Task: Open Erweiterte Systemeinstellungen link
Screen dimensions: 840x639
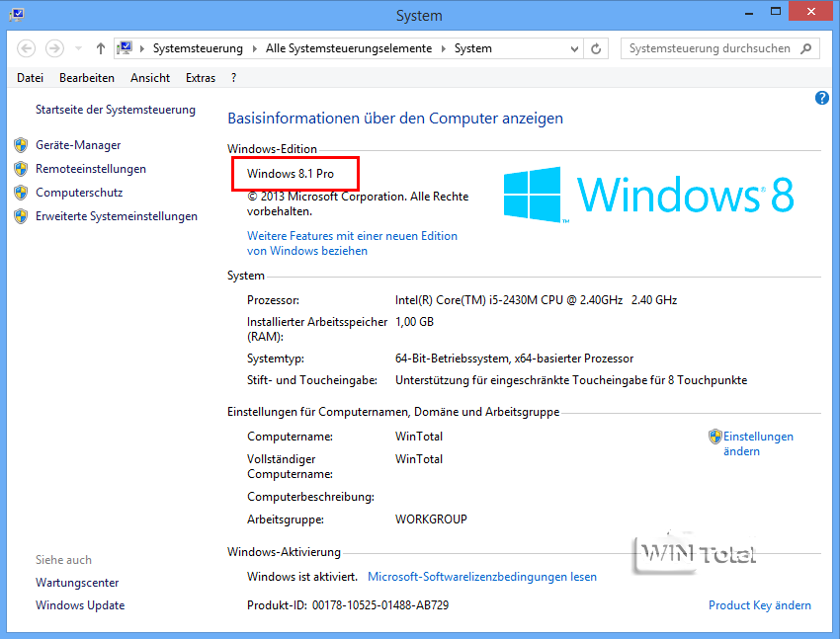Action: pyautogui.click(x=117, y=216)
